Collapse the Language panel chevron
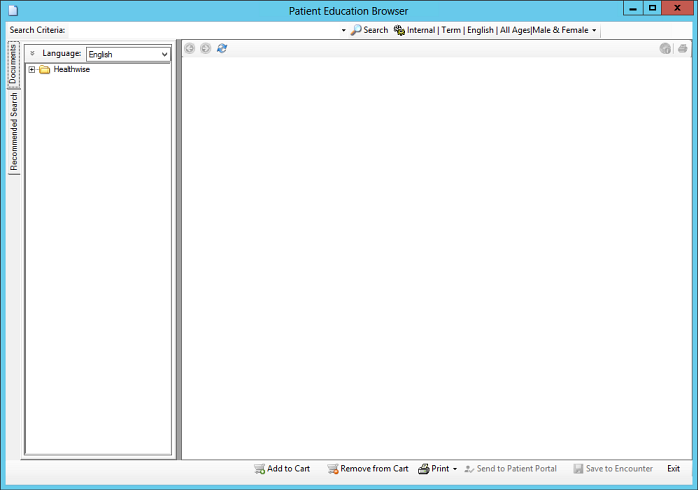The height and width of the screenshot is (490, 698). coord(32,53)
